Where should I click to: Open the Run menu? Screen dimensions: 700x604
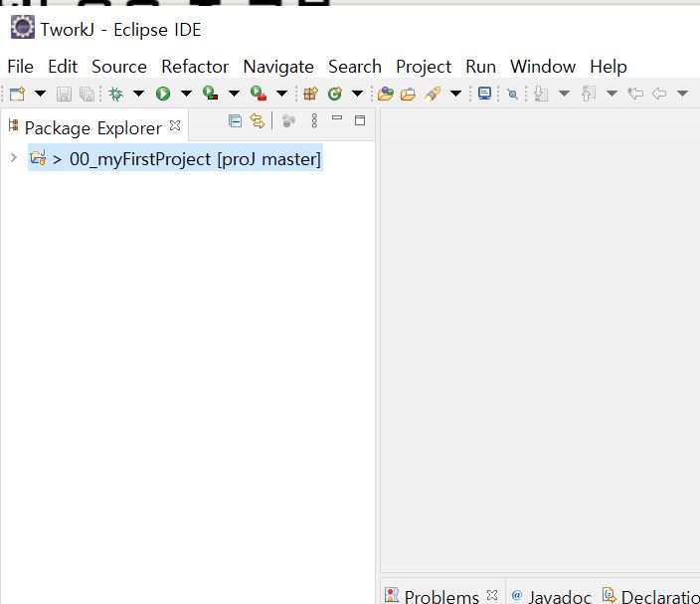tap(481, 67)
